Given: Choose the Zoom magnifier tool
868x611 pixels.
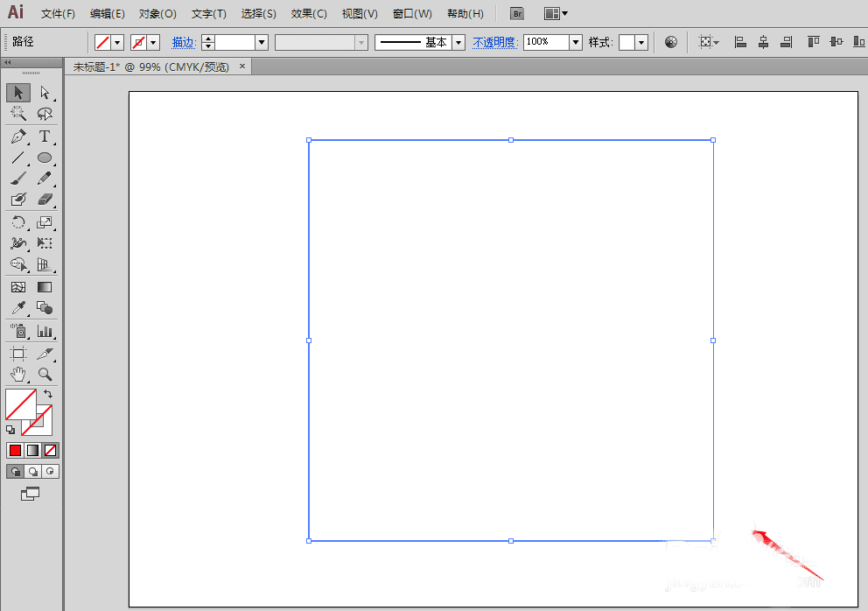Looking at the screenshot, I should pyautogui.click(x=45, y=374).
